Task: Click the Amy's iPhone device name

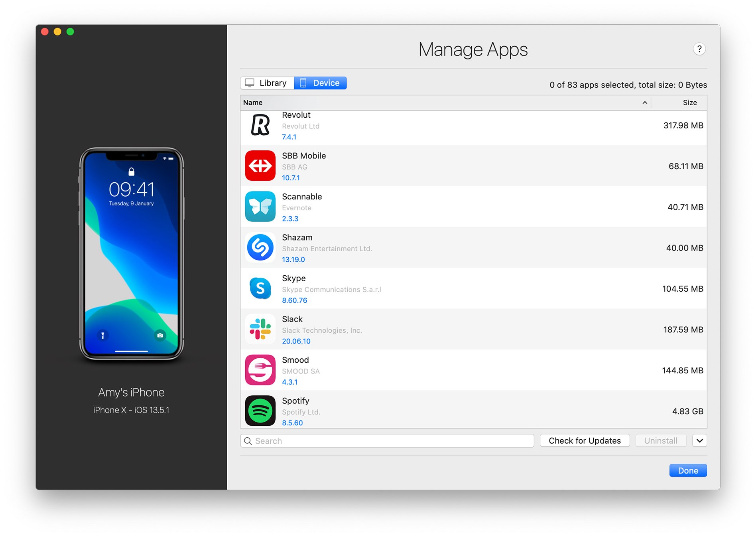Action: [131, 392]
